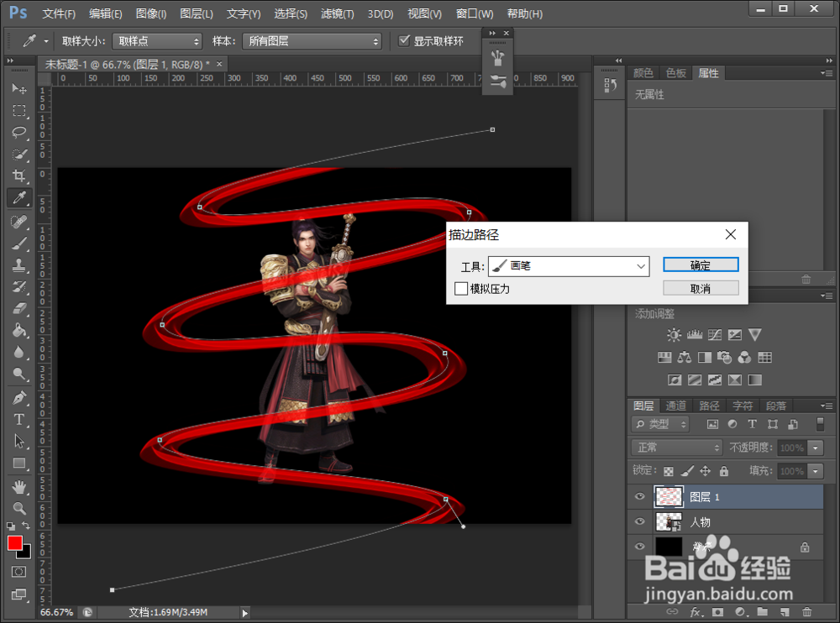Open the 窗口(W) menu
This screenshot has width=840, height=623.
[475, 14]
